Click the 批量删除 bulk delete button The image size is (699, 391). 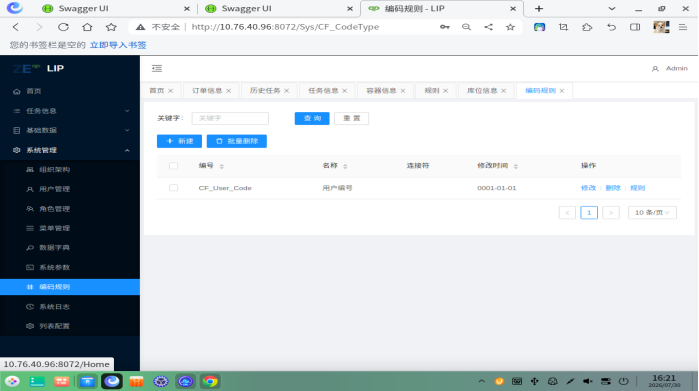(x=237, y=141)
